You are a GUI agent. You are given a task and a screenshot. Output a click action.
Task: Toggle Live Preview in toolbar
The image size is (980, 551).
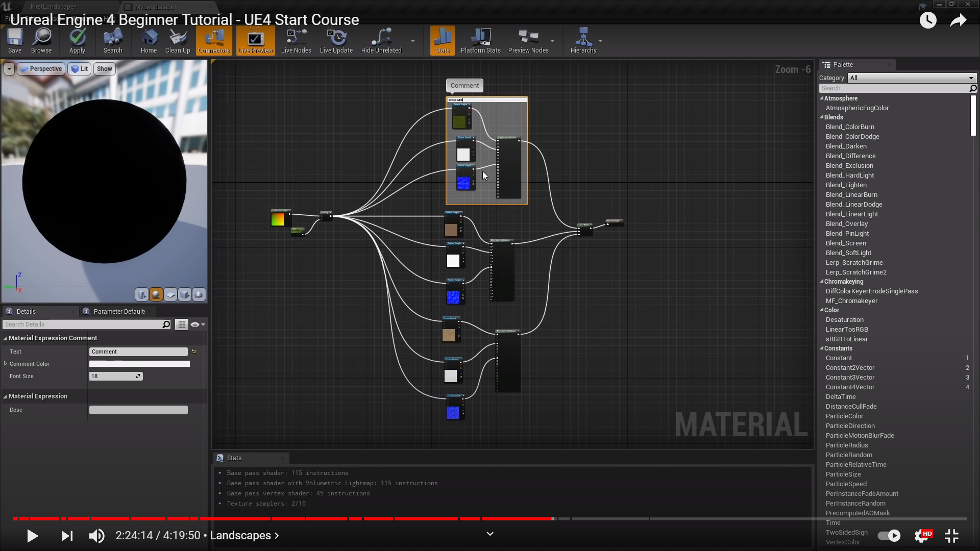256,41
